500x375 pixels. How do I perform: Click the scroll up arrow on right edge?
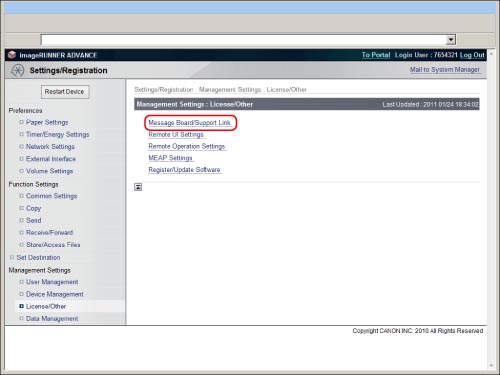pyautogui.click(x=491, y=54)
